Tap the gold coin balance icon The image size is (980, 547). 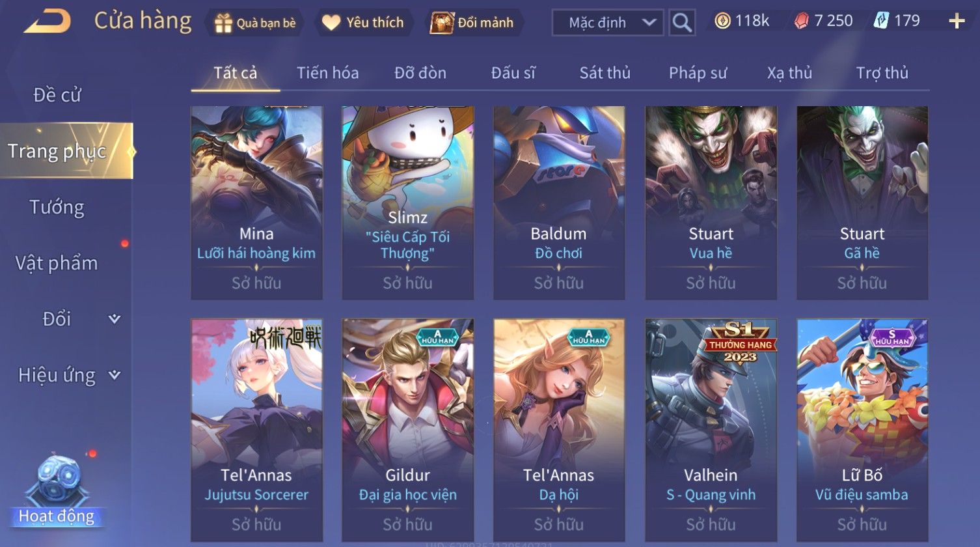722,21
